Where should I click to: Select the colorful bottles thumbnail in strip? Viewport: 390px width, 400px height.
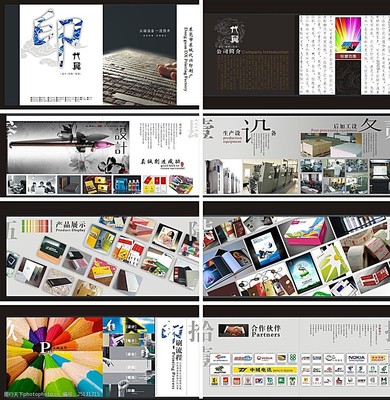[127, 184]
